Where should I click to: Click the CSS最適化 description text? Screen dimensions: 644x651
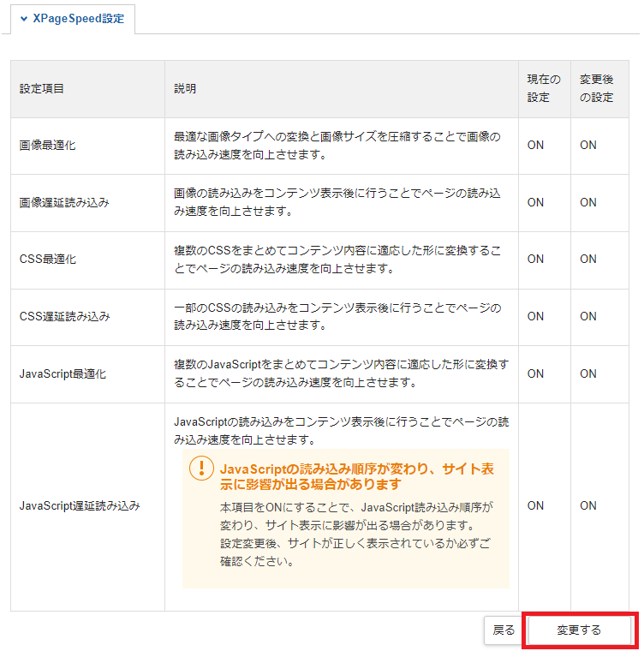point(337,259)
